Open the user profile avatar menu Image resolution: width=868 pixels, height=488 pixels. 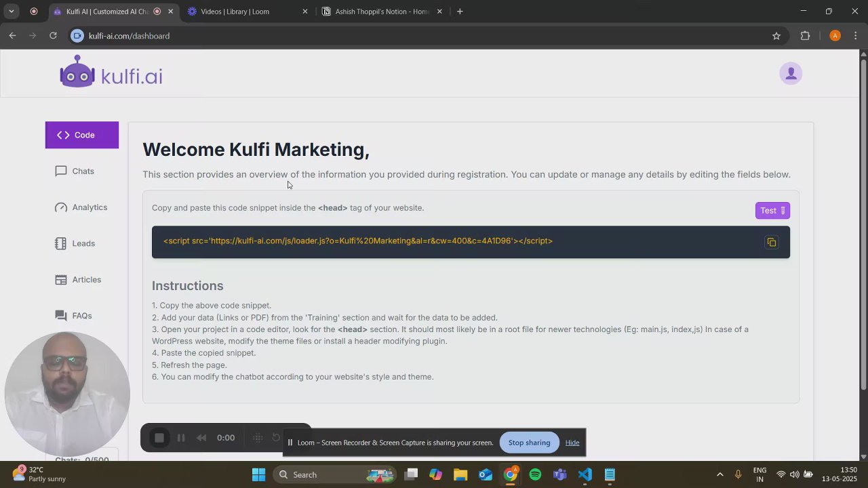point(791,73)
